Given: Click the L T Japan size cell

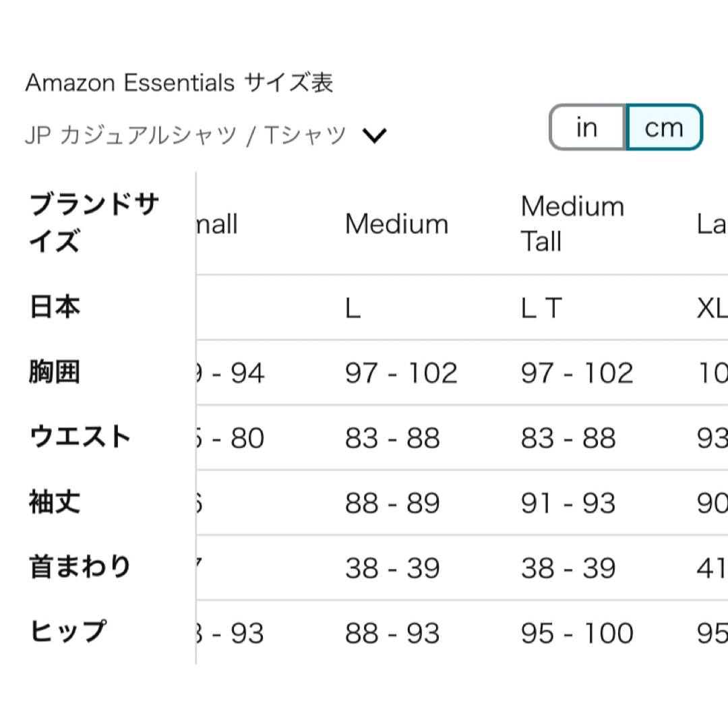Looking at the screenshot, I should [x=541, y=308].
